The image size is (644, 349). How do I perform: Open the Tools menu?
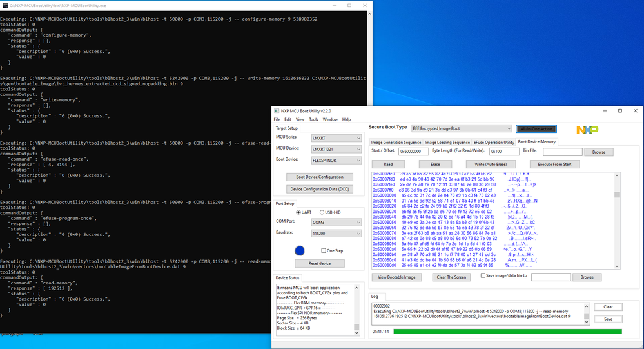[x=313, y=119]
